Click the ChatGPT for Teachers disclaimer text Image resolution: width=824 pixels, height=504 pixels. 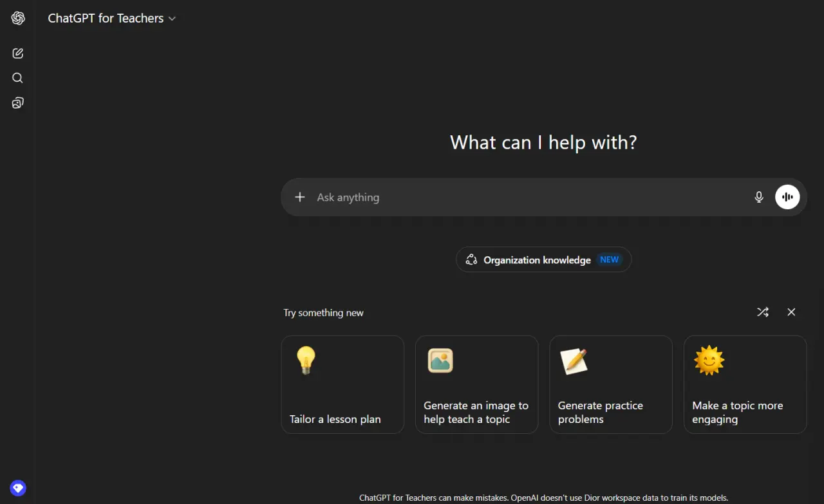tap(543, 498)
